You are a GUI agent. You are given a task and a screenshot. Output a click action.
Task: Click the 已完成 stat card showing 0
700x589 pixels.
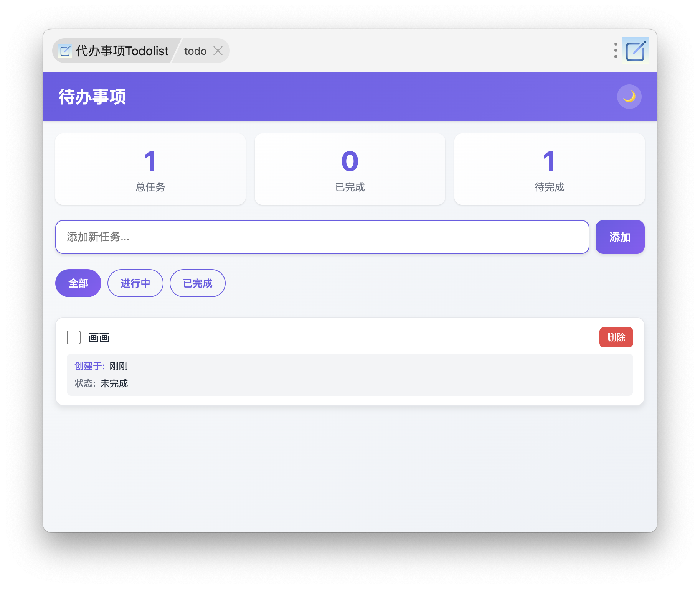coord(350,169)
